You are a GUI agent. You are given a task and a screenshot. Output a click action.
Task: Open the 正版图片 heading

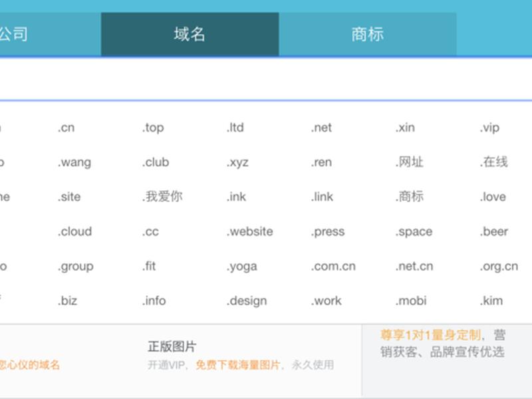(x=172, y=346)
